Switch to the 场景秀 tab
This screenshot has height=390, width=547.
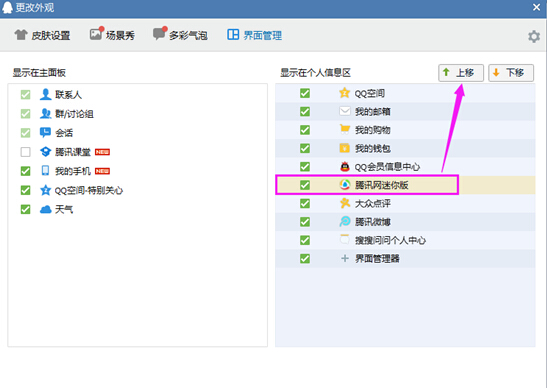112,35
